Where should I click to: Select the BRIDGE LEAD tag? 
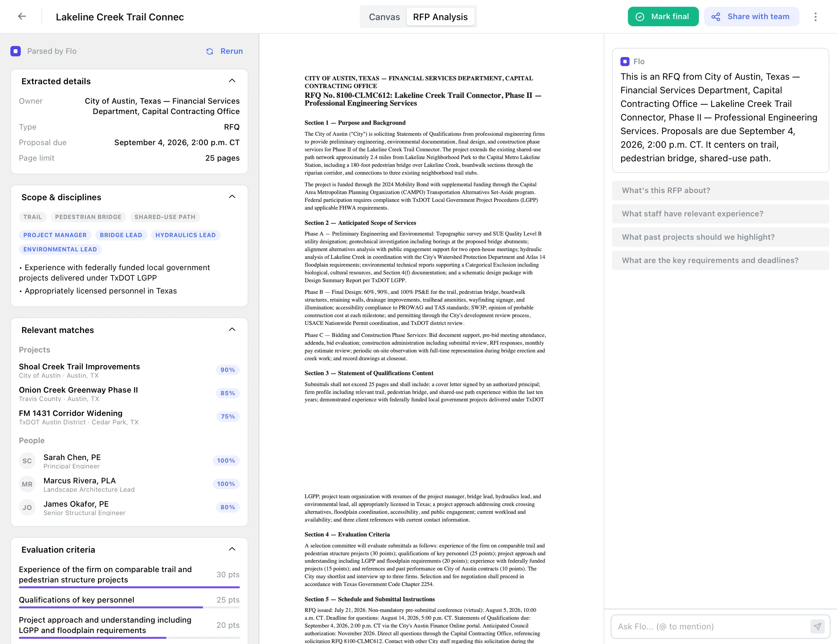121,235
